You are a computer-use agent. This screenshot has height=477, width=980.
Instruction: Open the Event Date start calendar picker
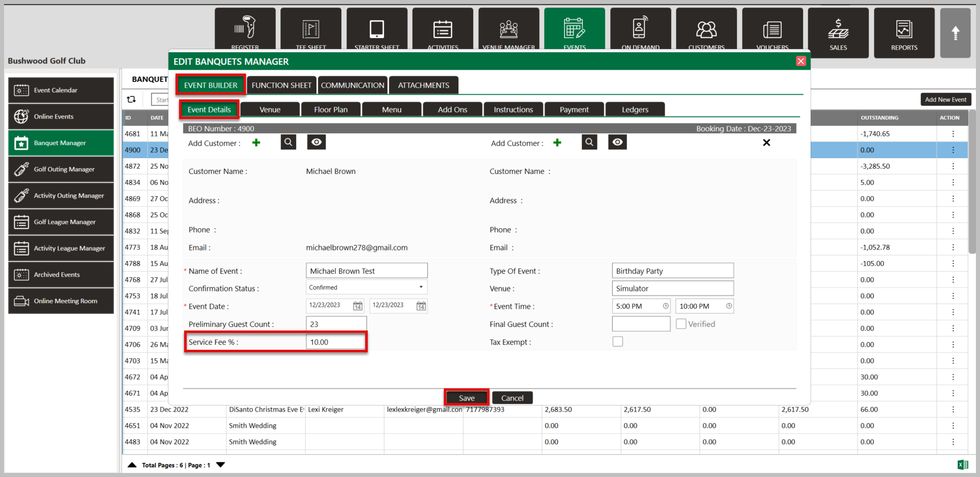click(x=358, y=306)
